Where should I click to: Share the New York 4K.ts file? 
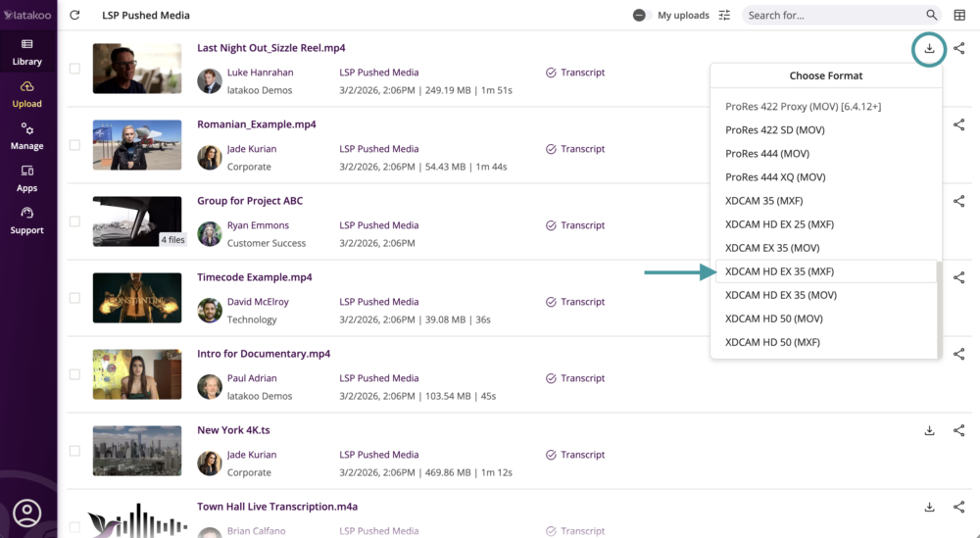958,430
